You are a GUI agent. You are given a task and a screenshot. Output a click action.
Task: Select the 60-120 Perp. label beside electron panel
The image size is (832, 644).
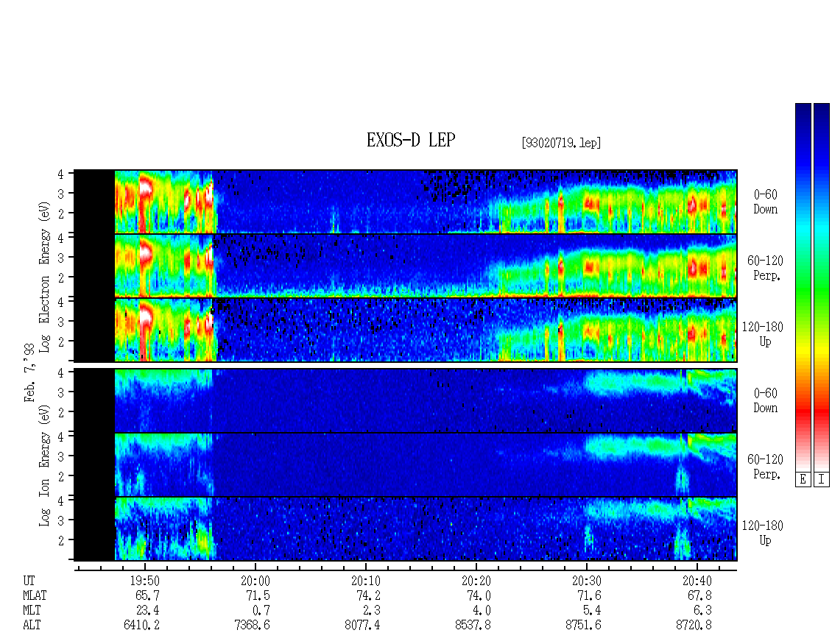(x=765, y=268)
